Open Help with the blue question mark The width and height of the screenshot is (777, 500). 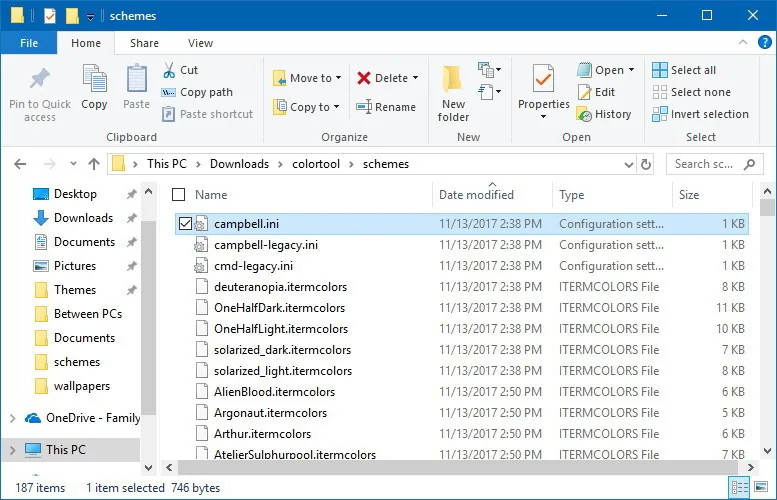coord(765,43)
